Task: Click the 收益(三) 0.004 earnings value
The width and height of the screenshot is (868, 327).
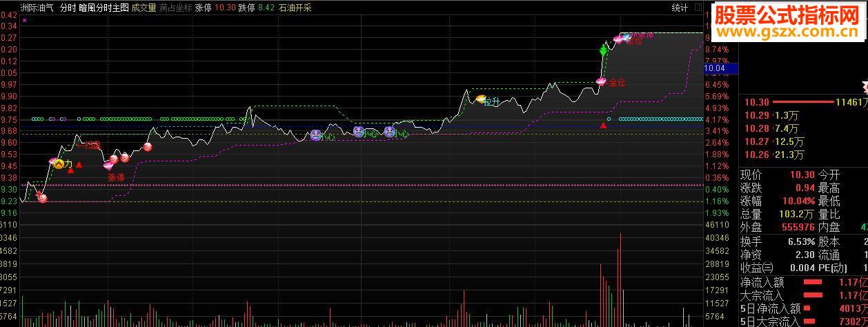Action: click(x=801, y=268)
